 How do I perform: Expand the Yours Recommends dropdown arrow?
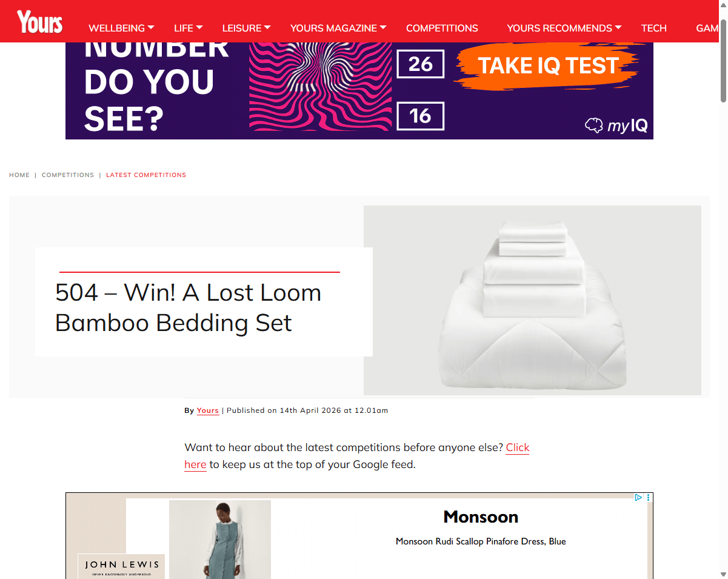[618, 27]
